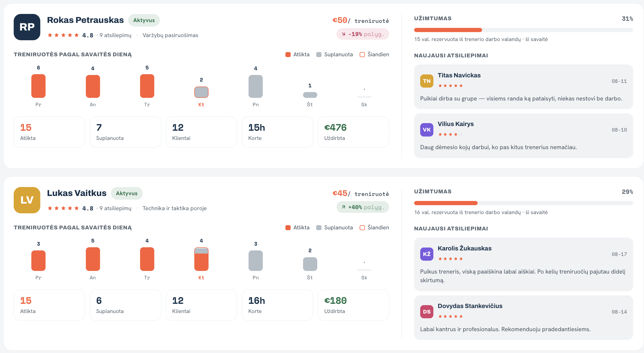
Task: Select Rokas Wednesday bar with 5 sessions
Action: (147, 86)
